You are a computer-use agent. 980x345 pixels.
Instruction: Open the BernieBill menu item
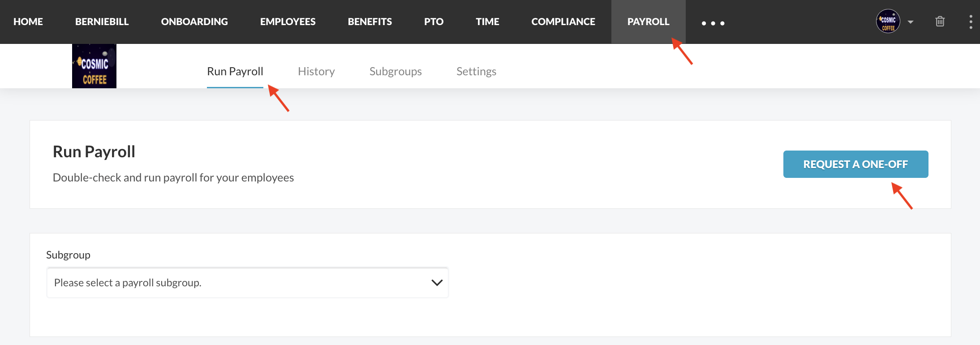[102, 22]
